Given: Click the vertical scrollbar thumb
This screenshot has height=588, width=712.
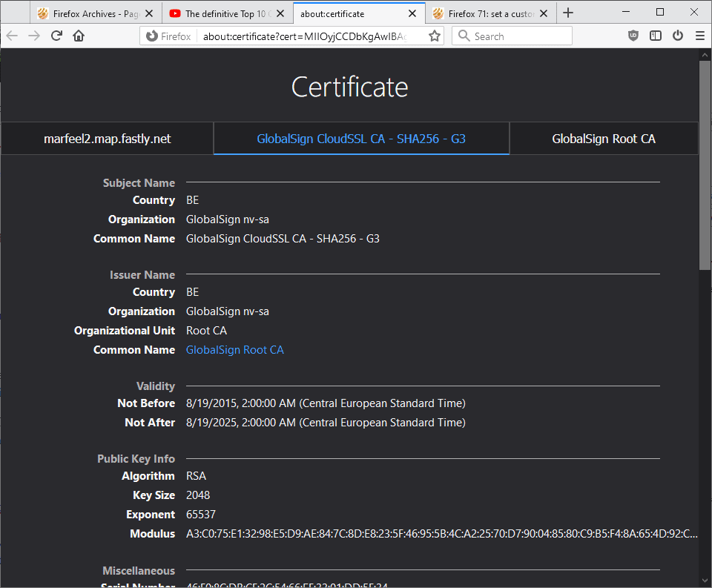Looking at the screenshot, I should pyautogui.click(x=705, y=166).
